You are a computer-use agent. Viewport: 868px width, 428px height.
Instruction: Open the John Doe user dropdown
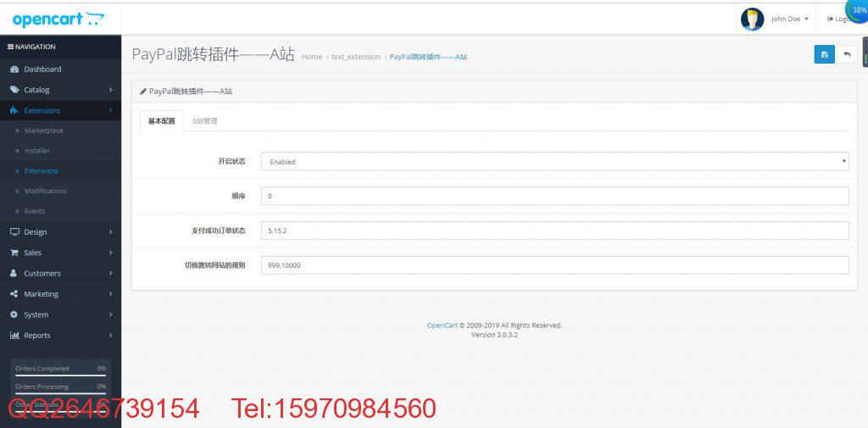[x=789, y=19]
